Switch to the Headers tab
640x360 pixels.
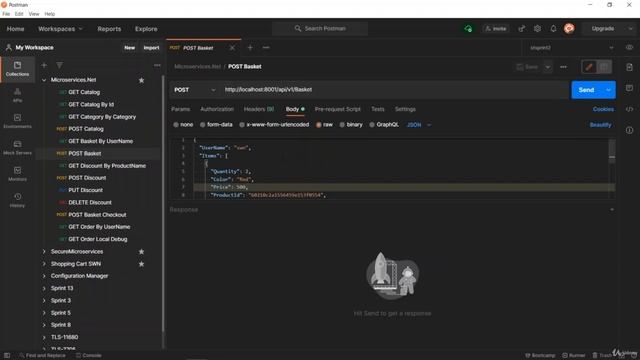259,109
